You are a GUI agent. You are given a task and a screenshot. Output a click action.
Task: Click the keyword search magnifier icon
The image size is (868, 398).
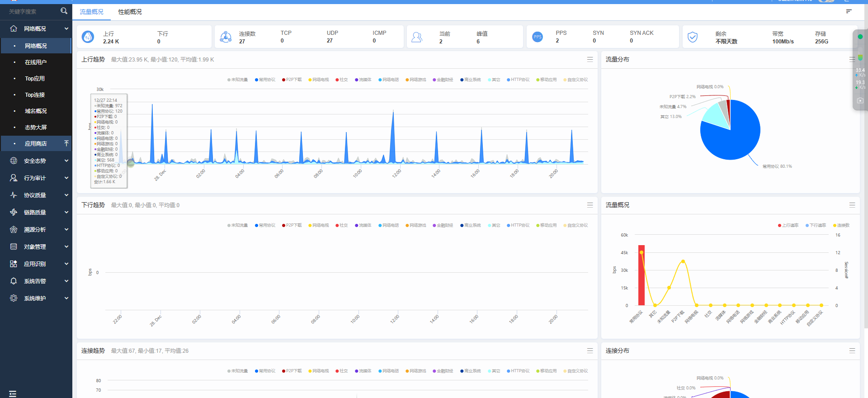tap(64, 11)
